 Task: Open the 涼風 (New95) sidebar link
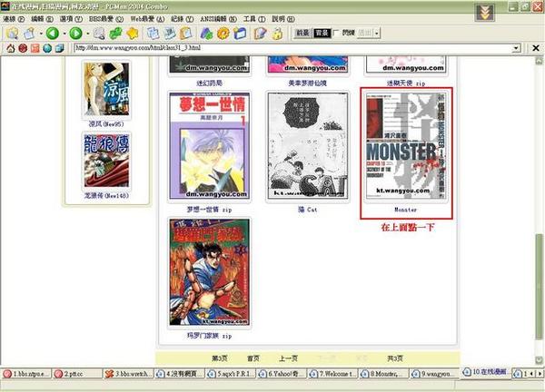pos(106,123)
